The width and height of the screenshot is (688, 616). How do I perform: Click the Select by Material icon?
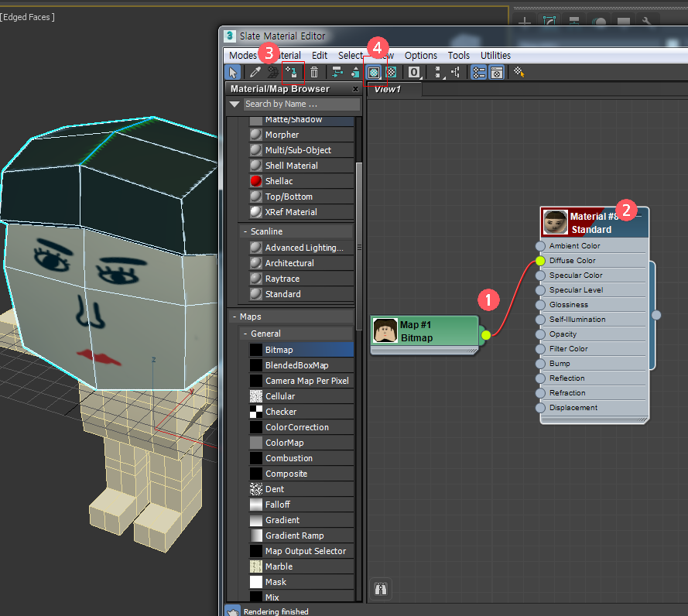pyautogui.click(x=519, y=72)
